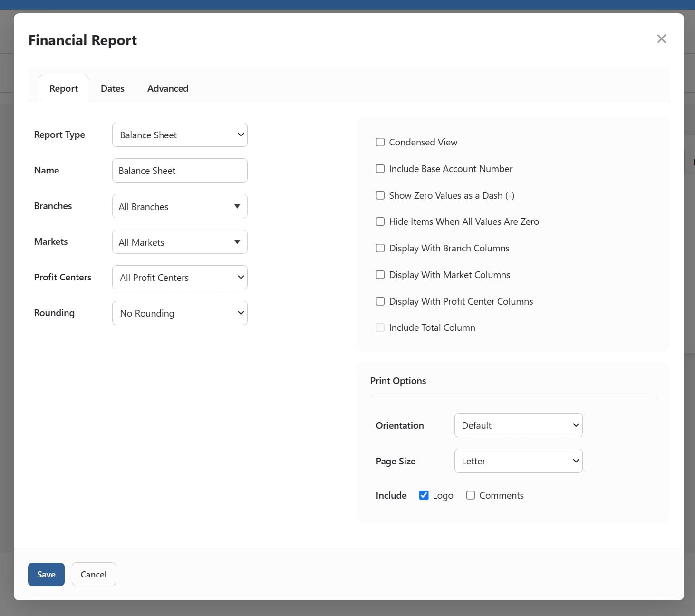Enable the Condensed View checkbox
The height and width of the screenshot is (616, 695).
(380, 142)
